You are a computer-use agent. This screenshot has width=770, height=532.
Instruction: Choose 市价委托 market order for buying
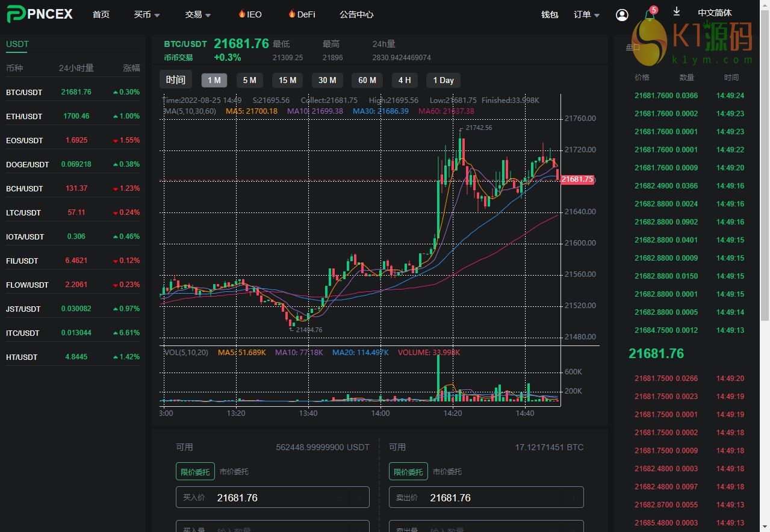point(234,471)
